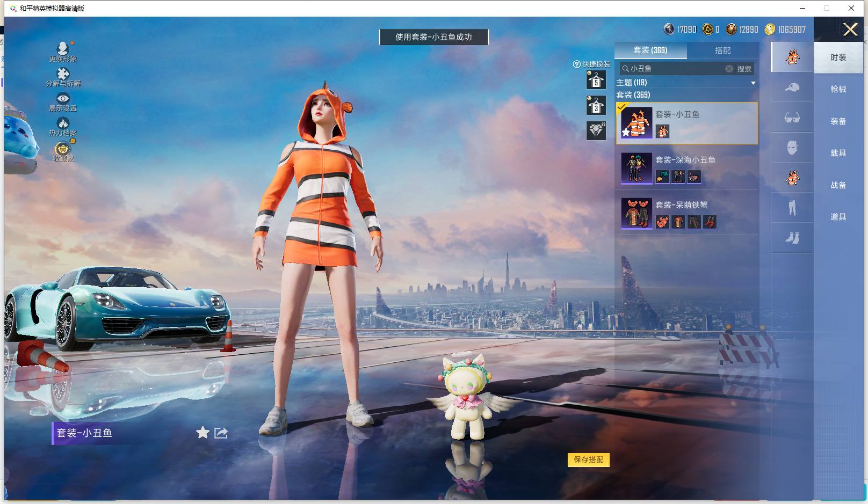Select quick outfit hanger slot 3
868x504 pixels.
596,105
